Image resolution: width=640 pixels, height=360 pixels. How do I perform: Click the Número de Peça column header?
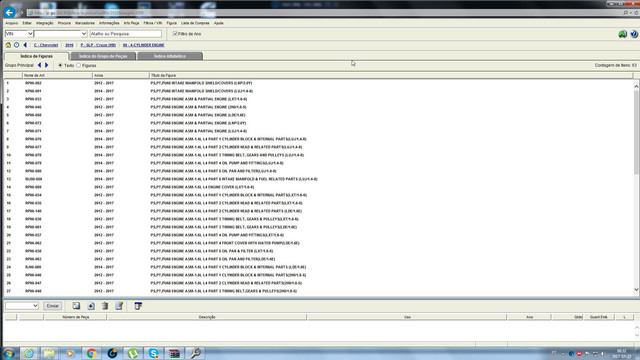coord(76,317)
